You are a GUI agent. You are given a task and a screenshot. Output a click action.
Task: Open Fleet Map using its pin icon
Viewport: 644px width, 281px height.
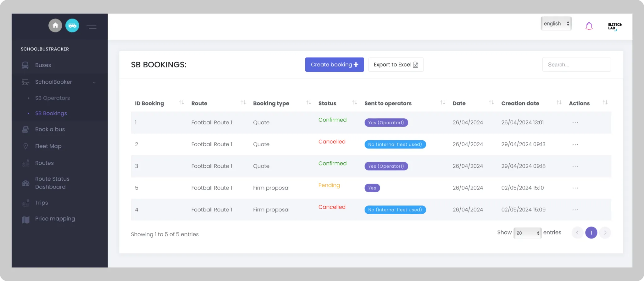[x=25, y=146]
